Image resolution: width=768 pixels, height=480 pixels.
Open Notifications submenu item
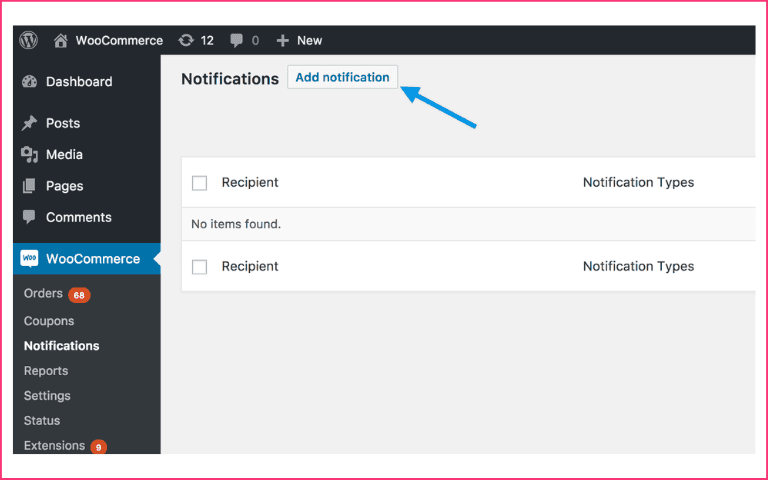pyautogui.click(x=62, y=346)
